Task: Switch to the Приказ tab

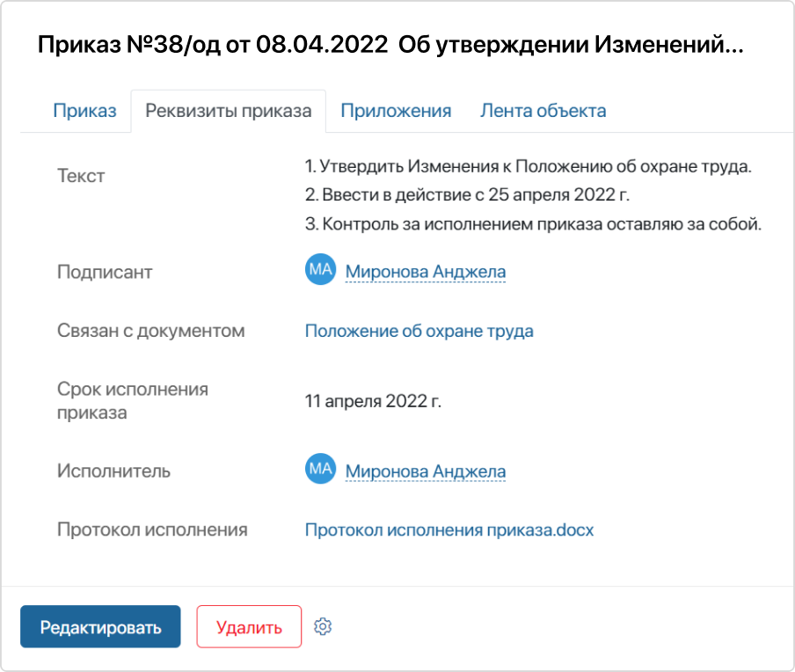Action: pyautogui.click(x=86, y=111)
